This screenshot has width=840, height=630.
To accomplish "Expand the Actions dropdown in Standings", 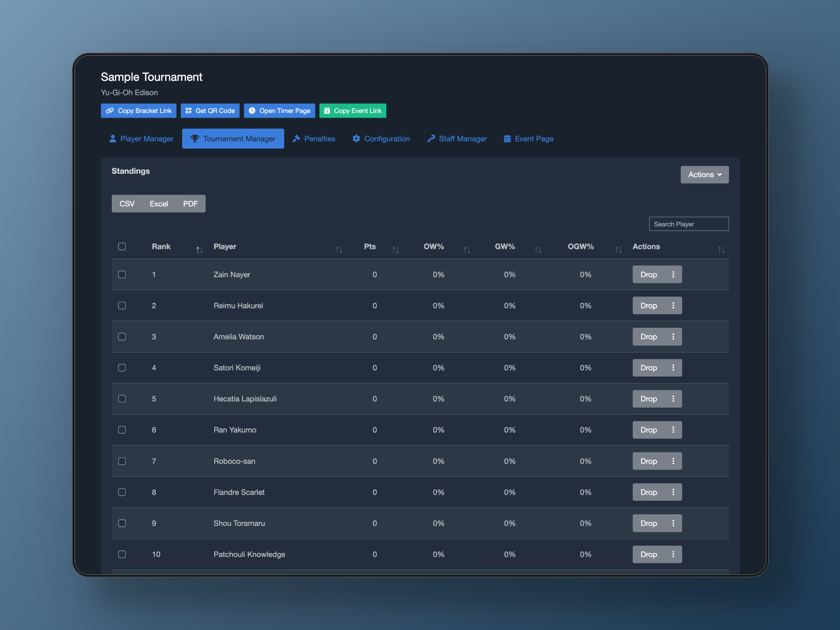I will point(704,175).
